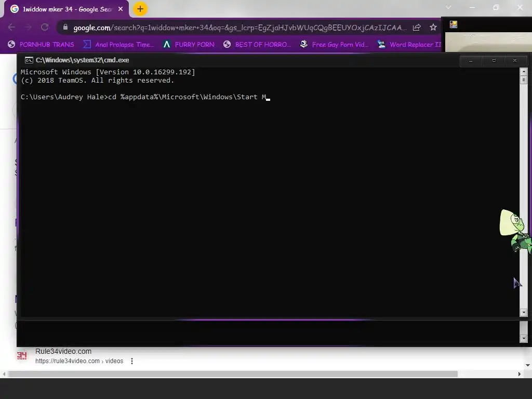Click the Google favicon on the tab
The image size is (532, 399).
coord(14,9)
